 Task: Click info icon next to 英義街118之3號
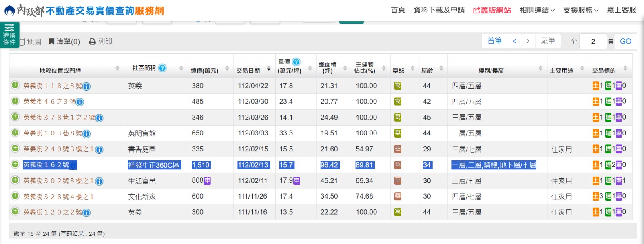click(x=86, y=87)
